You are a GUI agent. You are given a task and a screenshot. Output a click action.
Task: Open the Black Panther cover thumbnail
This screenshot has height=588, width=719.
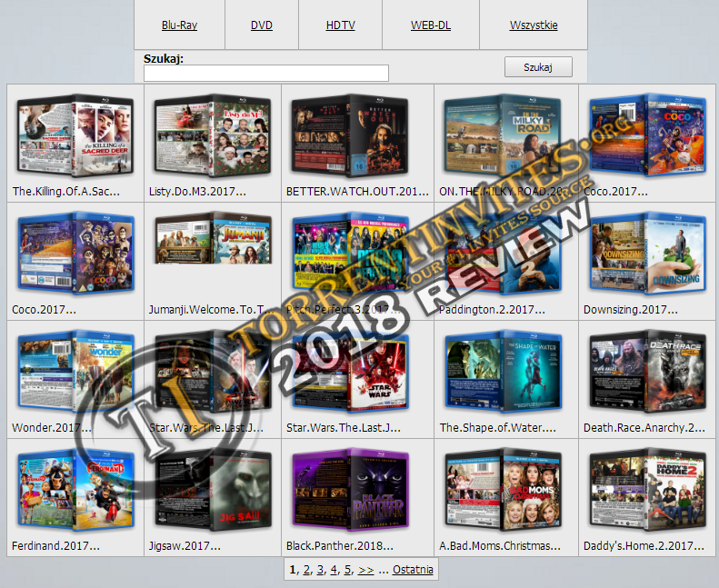point(350,490)
